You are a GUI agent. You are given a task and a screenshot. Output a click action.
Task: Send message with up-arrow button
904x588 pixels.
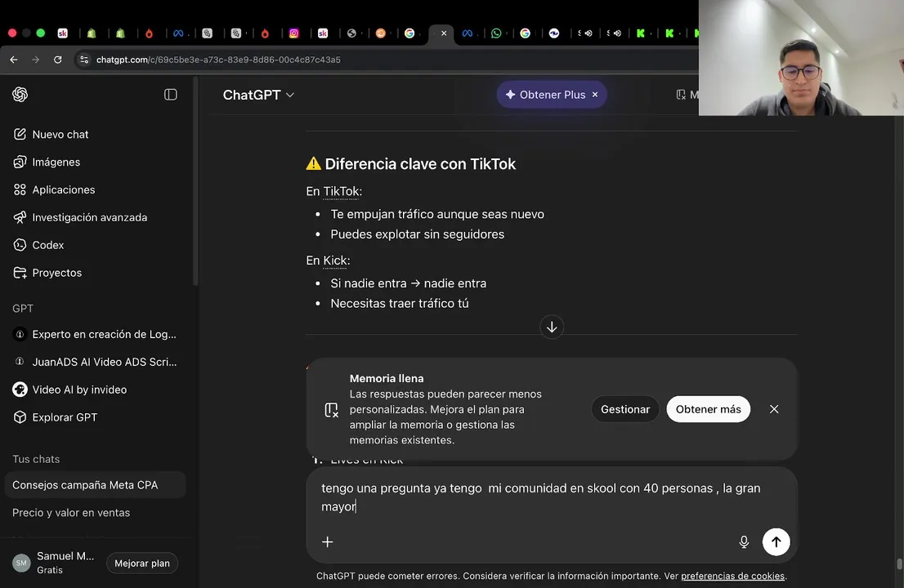[x=776, y=542]
